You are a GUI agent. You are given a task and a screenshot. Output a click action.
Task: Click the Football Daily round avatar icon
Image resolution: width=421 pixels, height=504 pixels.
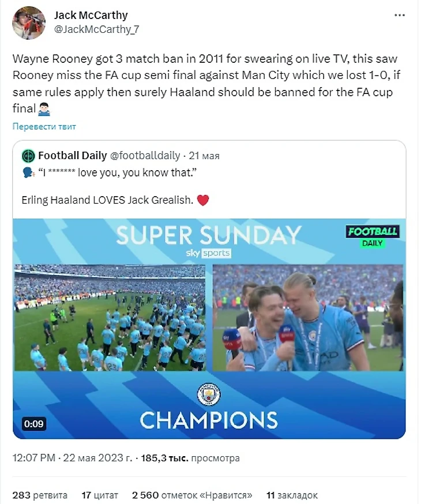[28, 156]
